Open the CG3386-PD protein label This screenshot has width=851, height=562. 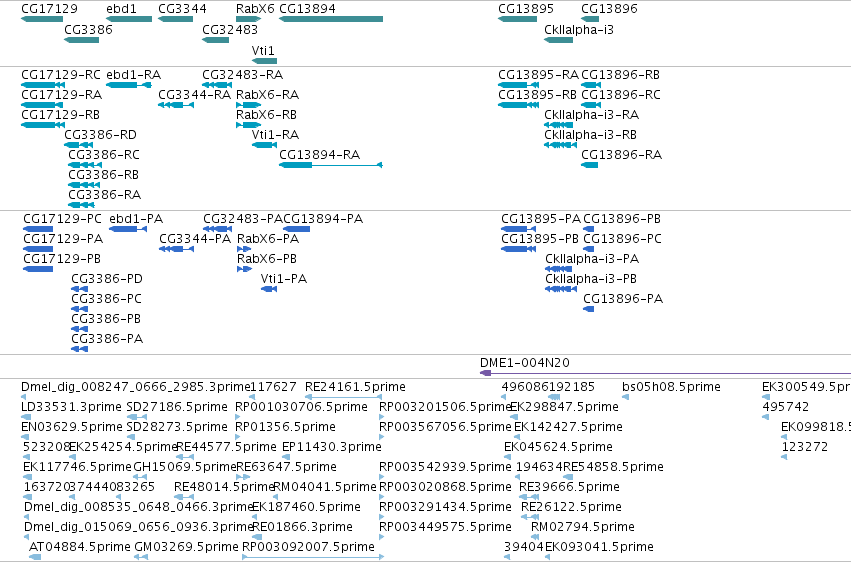107,278
